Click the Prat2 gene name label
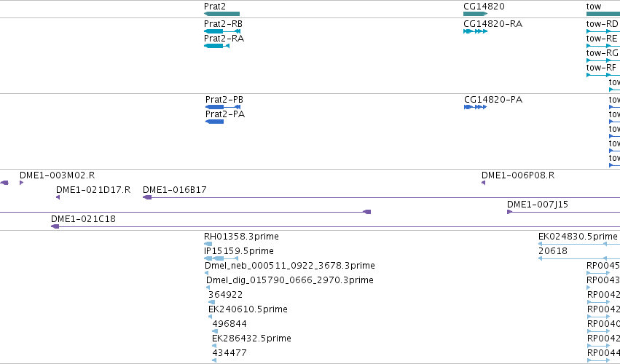620x364 pixels. pos(215,7)
